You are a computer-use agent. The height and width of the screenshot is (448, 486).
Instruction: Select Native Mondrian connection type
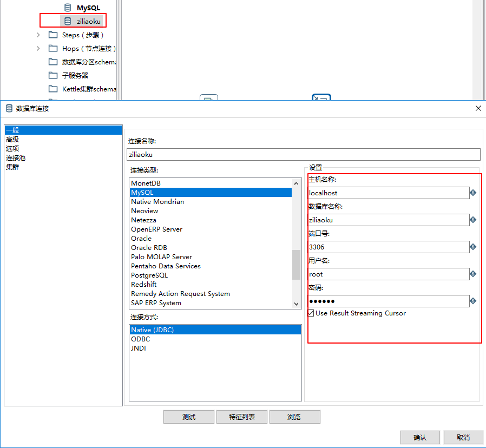211,202
